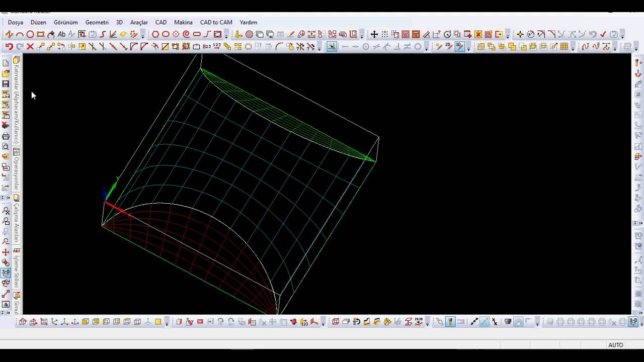Click the renumber 123 arrow icon

(217, 46)
